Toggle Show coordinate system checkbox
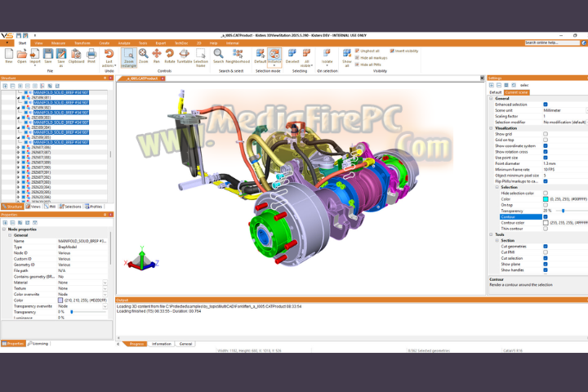This screenshot has width=588, height=392. pyautogui.click(x=546, y=146)
